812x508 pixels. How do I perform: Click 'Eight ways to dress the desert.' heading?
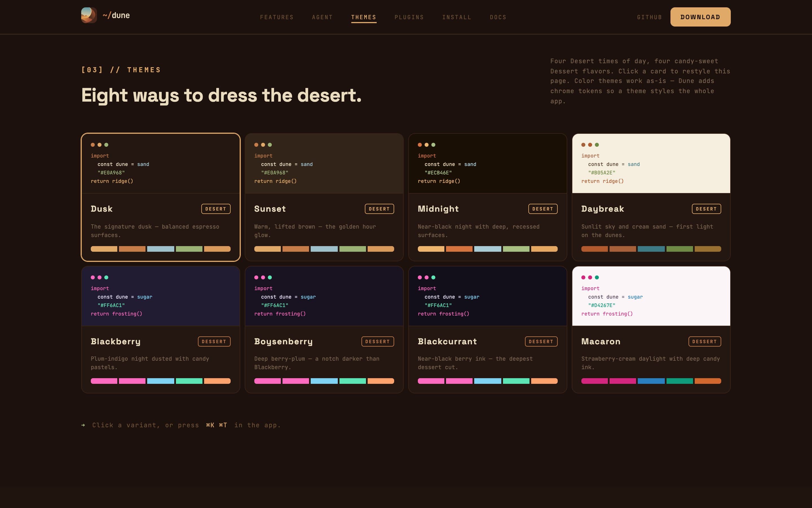pos(221,95)
